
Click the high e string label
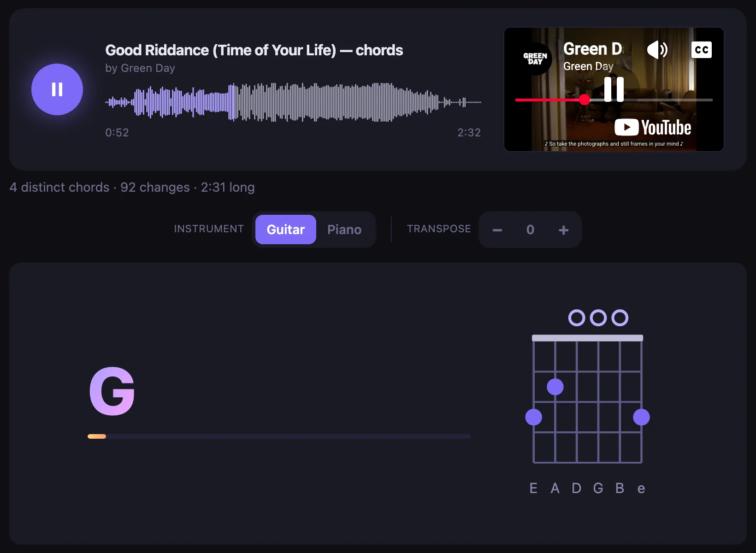coord(641,488)
